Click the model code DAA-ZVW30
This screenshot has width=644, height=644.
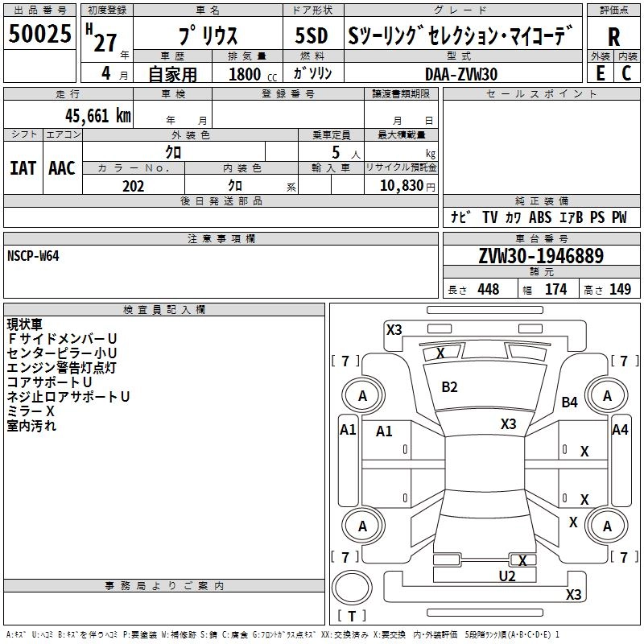point(461,74)
